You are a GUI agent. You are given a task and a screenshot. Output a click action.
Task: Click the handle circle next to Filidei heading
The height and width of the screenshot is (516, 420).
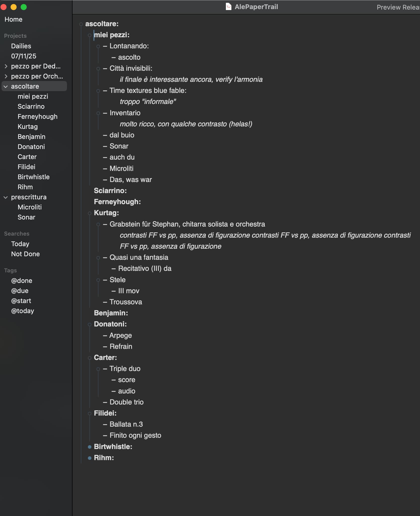[89, 413]
